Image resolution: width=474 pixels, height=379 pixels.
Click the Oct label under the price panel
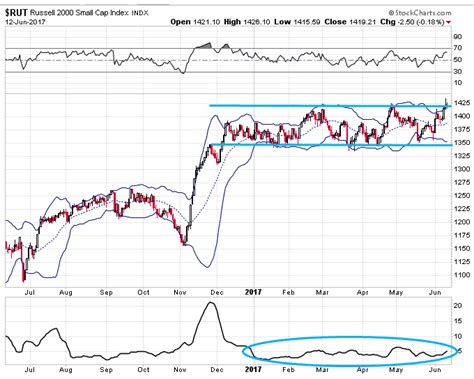point(143,292)
